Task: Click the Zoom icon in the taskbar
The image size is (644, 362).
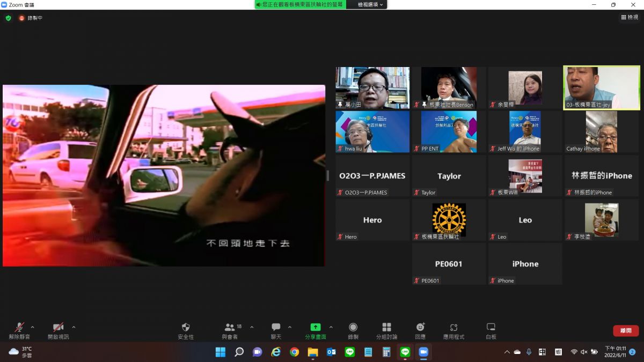Action: (x=423, y=352)
